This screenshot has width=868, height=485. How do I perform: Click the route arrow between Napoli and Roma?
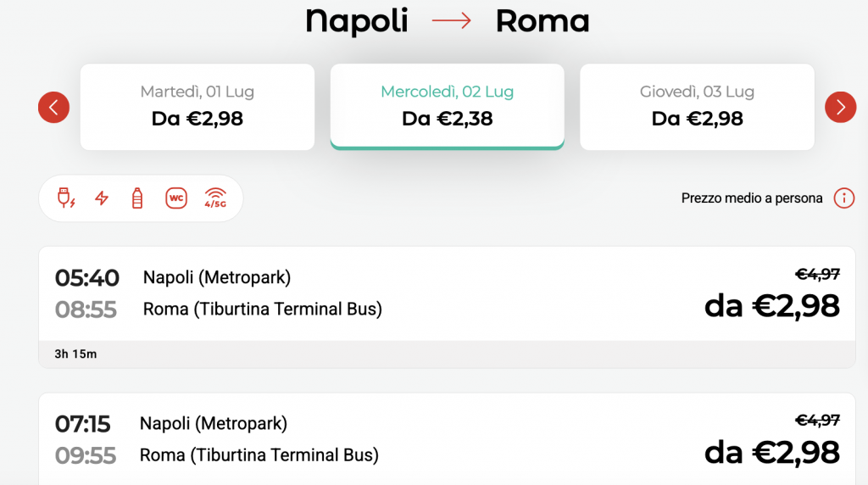[452, 21]
